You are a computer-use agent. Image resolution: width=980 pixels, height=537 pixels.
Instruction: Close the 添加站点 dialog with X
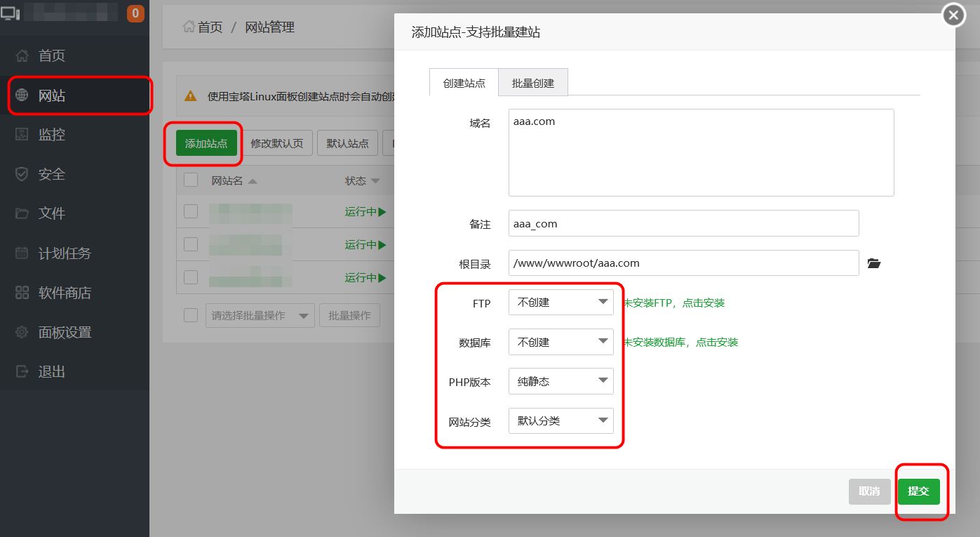pyautogui.click(x=953, y=15)
